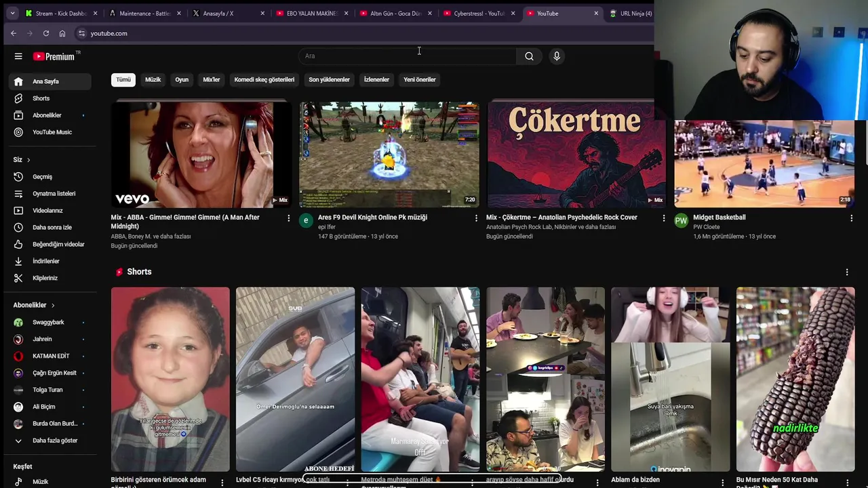Open the metro duet Short thumbnail
Screen dimensions: 868x488
click(x=420, y=379)
